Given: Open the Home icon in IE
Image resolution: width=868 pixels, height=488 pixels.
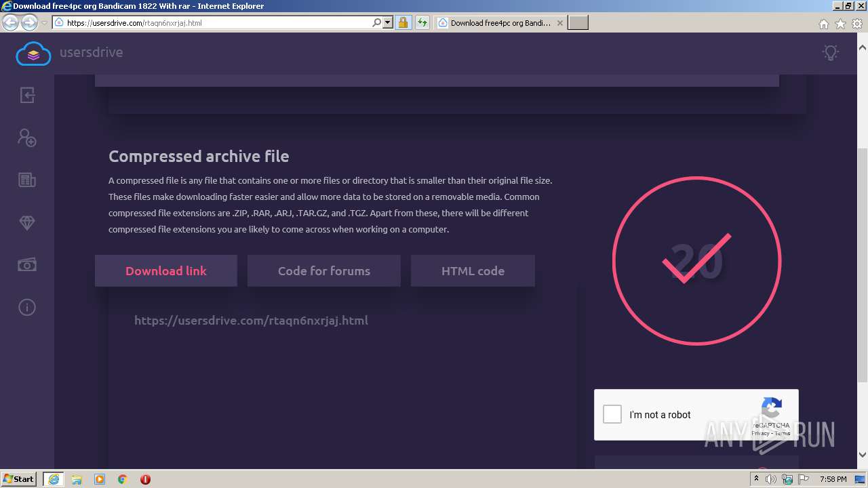Looking at the screenshot, I should (823, 24).
